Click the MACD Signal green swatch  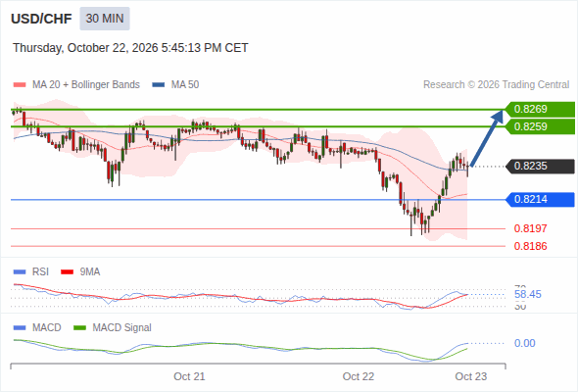point(79,328)
